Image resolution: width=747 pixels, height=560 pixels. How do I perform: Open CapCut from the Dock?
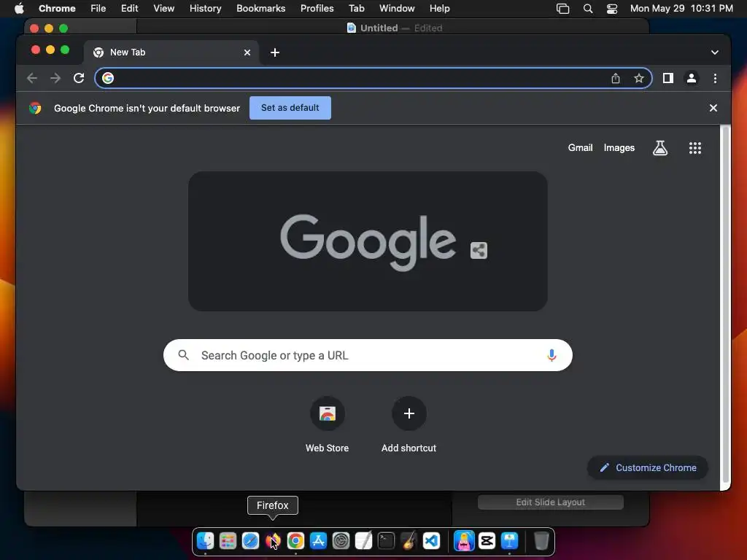click(487, 541)
